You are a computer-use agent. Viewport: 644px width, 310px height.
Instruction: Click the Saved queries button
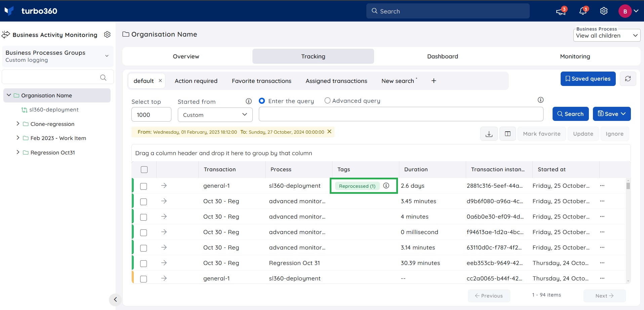click(588, 79)
